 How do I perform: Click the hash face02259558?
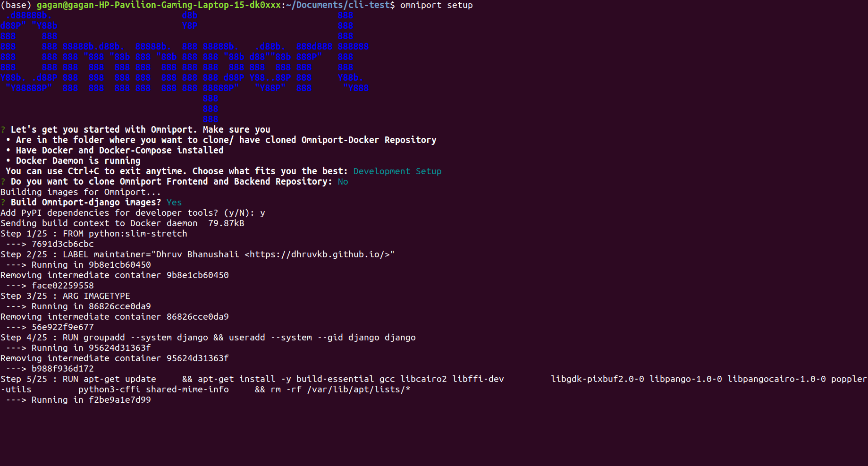(x=63, y=286)
